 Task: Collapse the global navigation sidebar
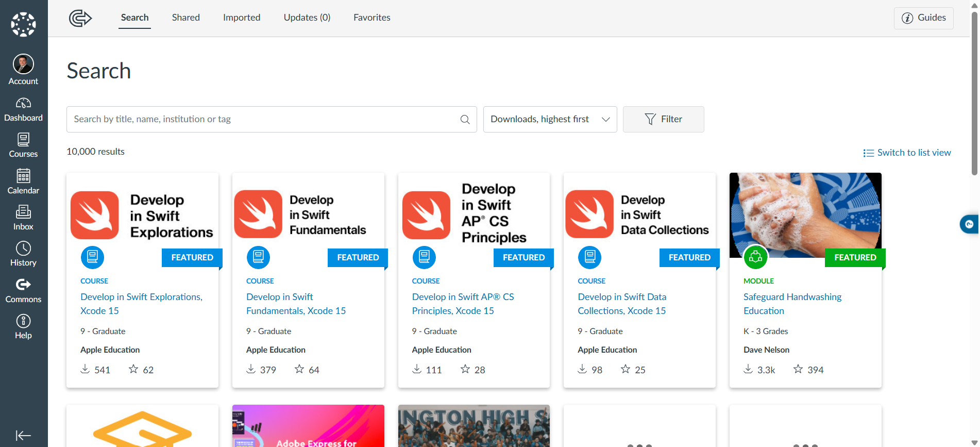tap(23, 436)
